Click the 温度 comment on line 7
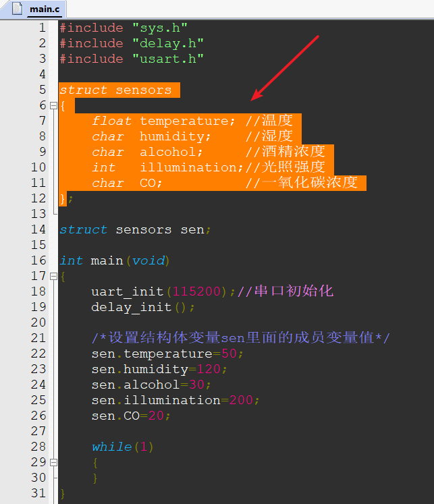Image resolution: width=434 pixels, height=504 pixels. (269, 121)
